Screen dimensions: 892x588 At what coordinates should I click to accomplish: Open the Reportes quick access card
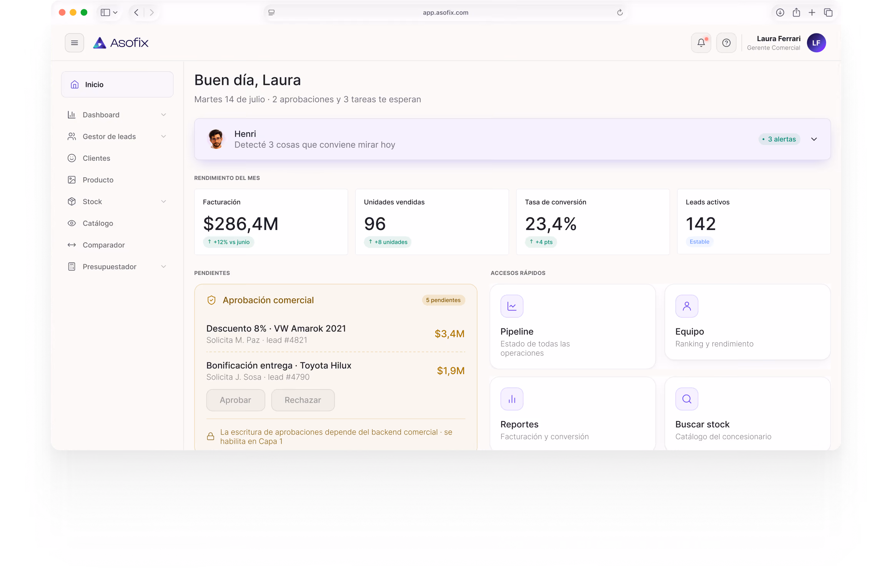point(572,414)
